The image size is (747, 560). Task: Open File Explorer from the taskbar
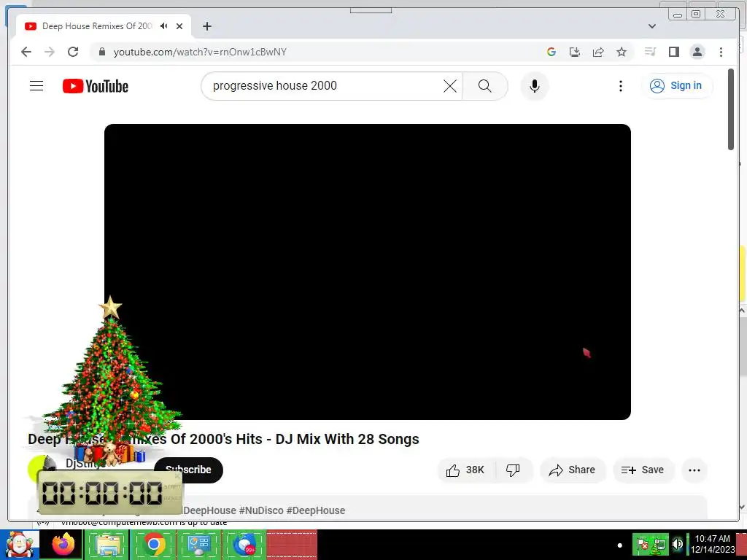[x=108, y=545]
